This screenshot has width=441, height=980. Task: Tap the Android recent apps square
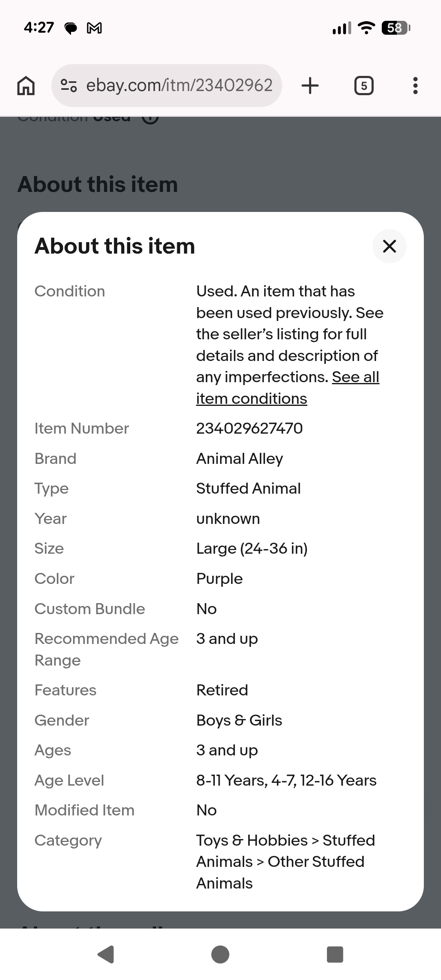pos(335,955)
